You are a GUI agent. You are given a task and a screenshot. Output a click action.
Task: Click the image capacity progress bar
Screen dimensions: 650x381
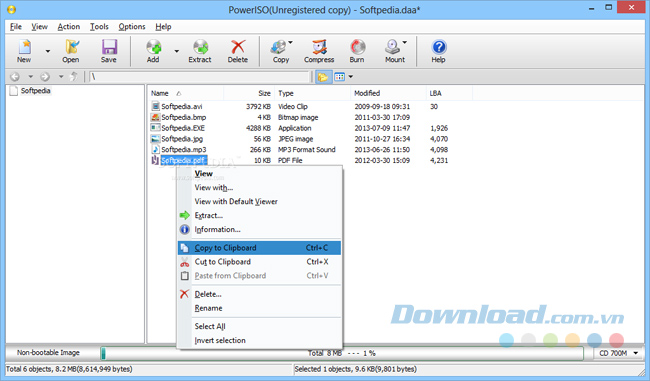(x=342, y=353)
